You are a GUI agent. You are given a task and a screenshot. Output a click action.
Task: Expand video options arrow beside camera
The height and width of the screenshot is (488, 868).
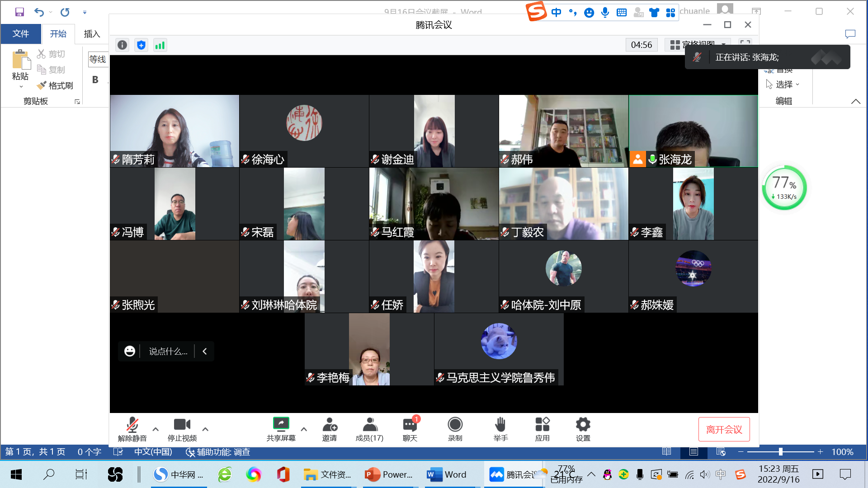click(205, 429)
